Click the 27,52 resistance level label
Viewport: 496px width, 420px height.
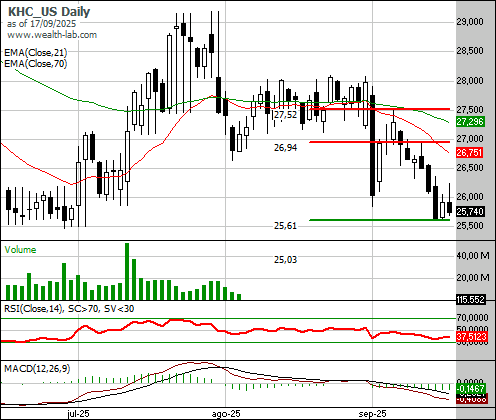click(285, 115)
